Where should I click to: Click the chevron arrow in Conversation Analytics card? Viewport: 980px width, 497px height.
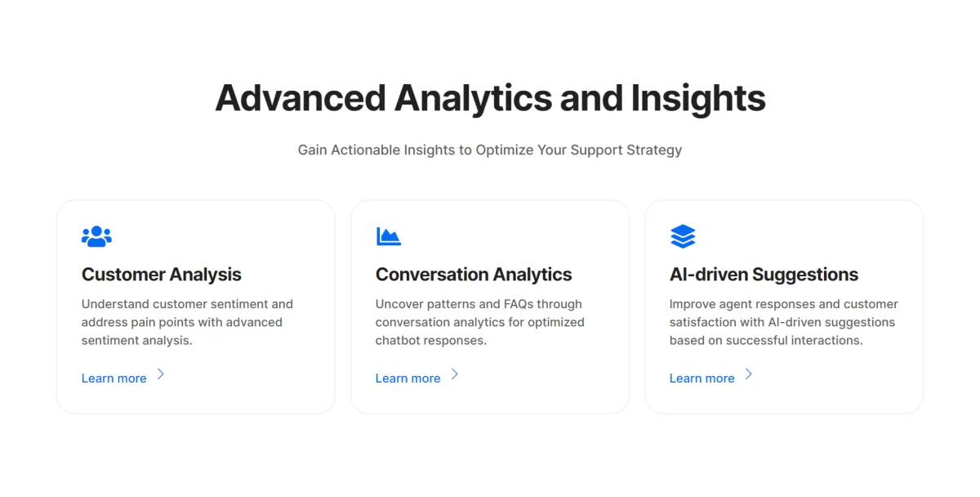click(455, 374)
